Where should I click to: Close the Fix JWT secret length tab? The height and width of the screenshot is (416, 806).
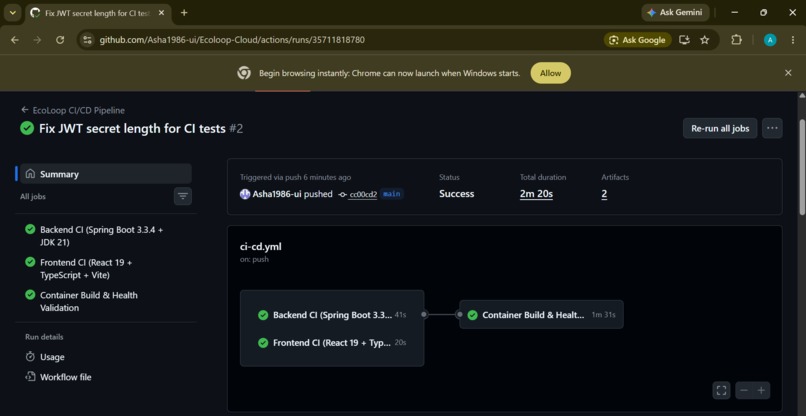pyautogui.click(x=161, y=13)
